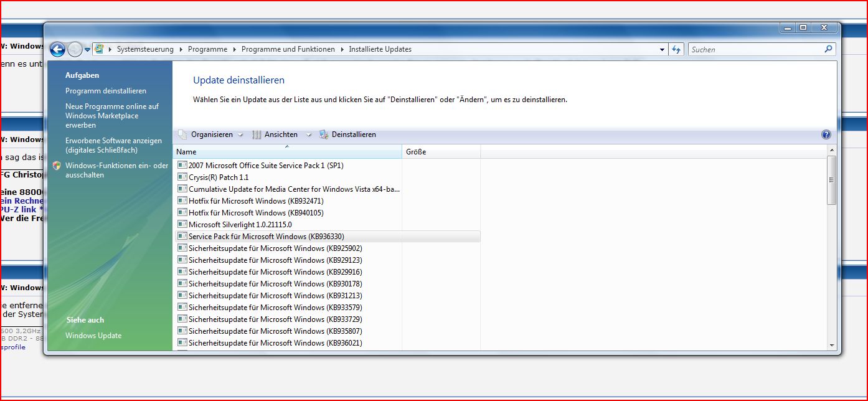Click the icon beside Sicherheitsupdate KB925902
Viewport: 868px width, 401px height.
coord(182,248)
